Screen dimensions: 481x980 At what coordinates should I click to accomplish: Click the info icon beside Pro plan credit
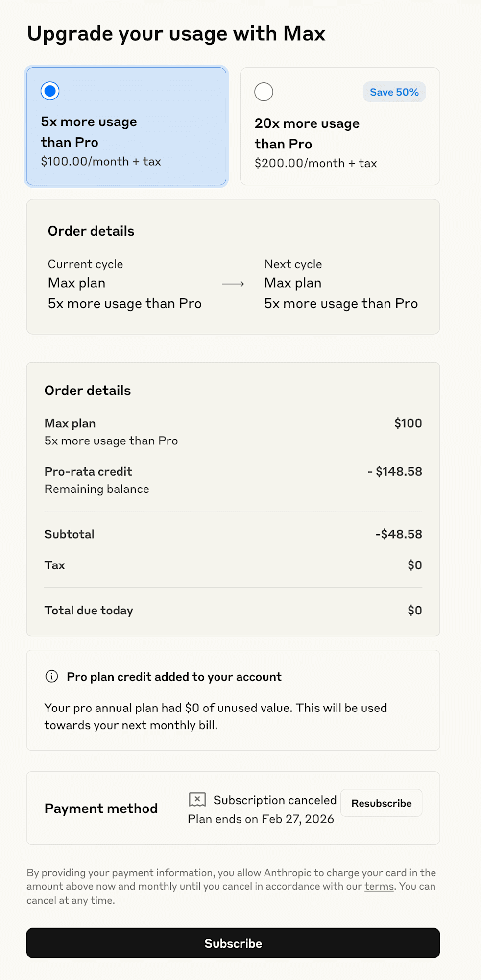(x=51, y=677)
